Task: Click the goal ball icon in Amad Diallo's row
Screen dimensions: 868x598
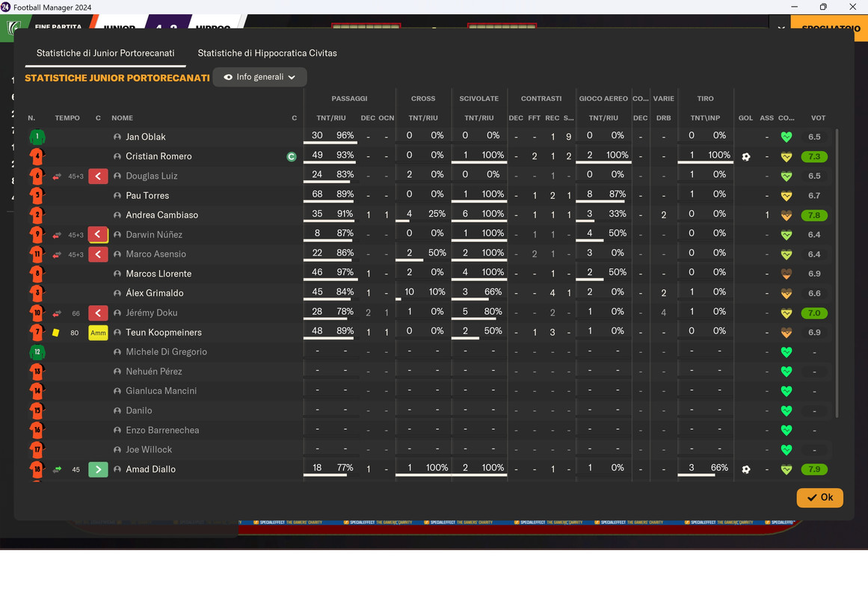Action: pyautogui.click(x=745, y=469)
